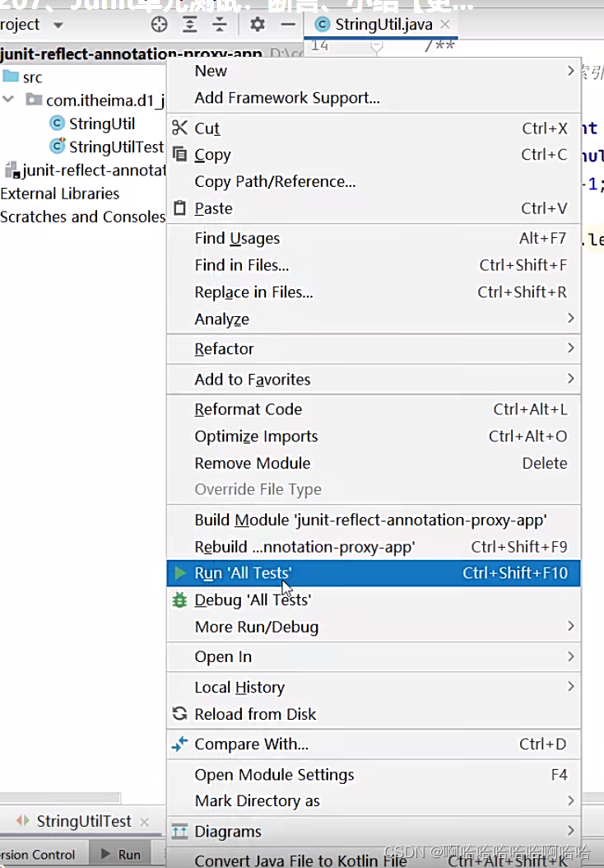Image resolution: width=604 pixels, height=868 pixels.
Task: Click the green Run icon beside 'Run All Tests'
Action: [181, 573]
